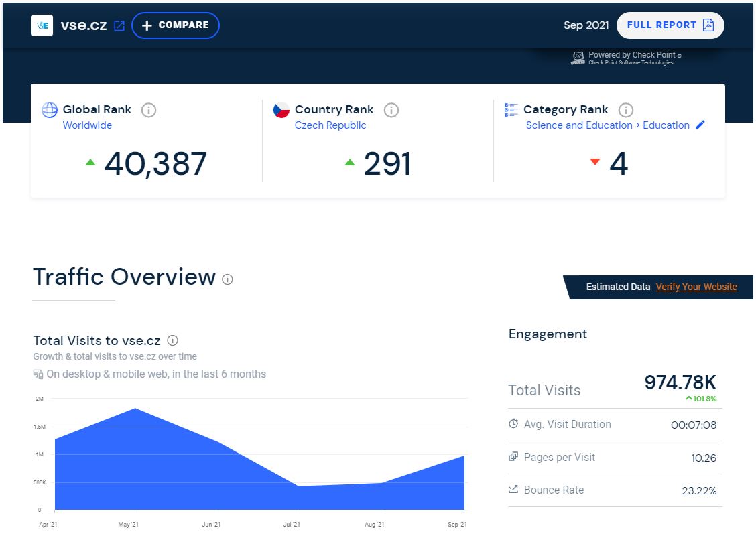
Task: Click the Jul '21 point on chart
Action: (x=298, y=486)
